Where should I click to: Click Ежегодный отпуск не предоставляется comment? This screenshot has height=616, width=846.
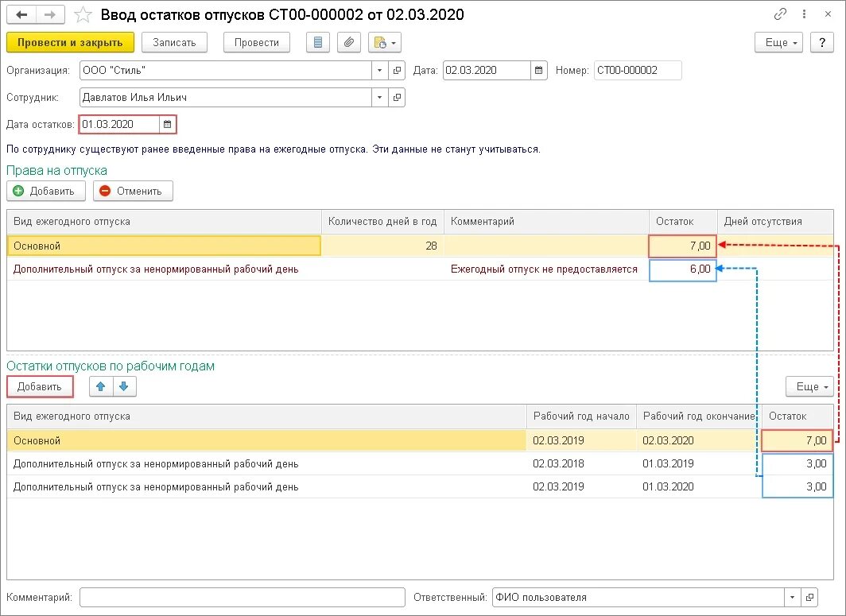click(544, 269)
